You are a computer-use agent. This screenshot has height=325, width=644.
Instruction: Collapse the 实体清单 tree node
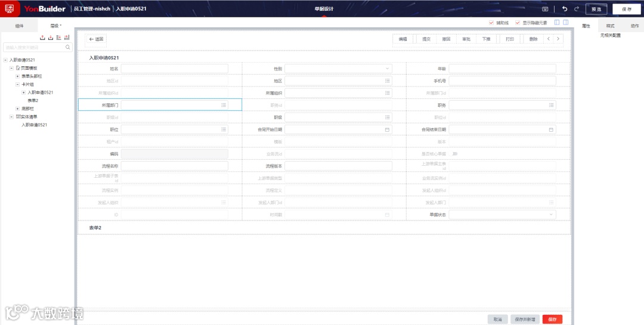click(11, 117)
